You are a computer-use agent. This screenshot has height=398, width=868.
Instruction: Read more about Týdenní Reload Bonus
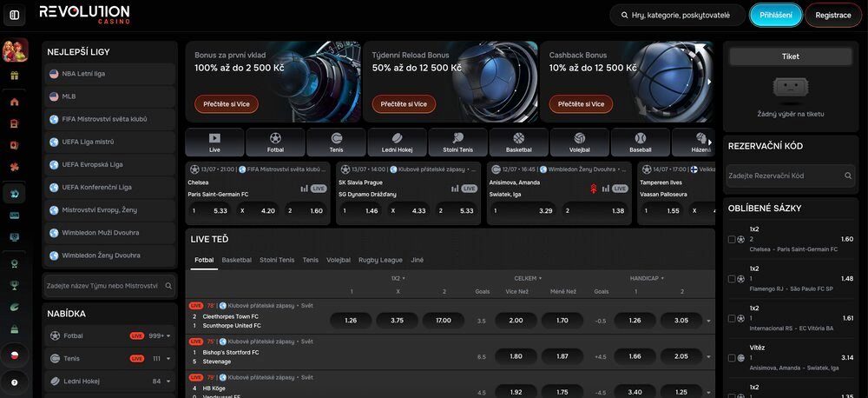[x=404, y=104]
